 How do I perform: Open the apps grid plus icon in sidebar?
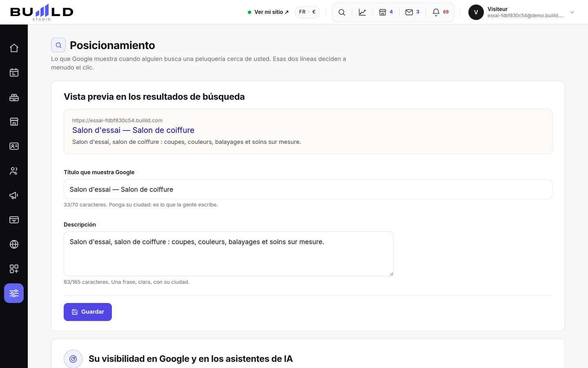14,269
